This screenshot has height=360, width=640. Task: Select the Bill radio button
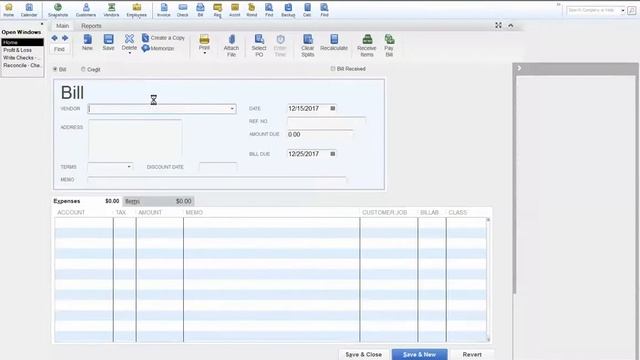tap(55, 69)
